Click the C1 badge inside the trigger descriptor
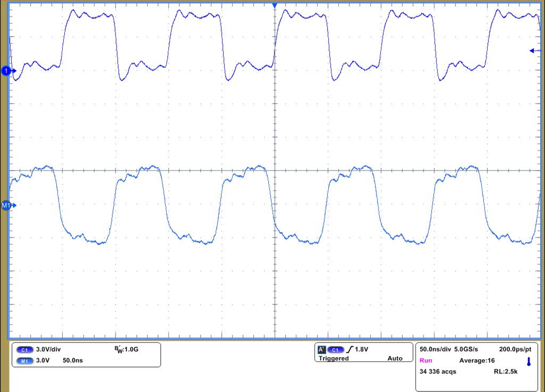Viewport: 545px width, 392px height. pyautogui.click(x=335, y=349)
